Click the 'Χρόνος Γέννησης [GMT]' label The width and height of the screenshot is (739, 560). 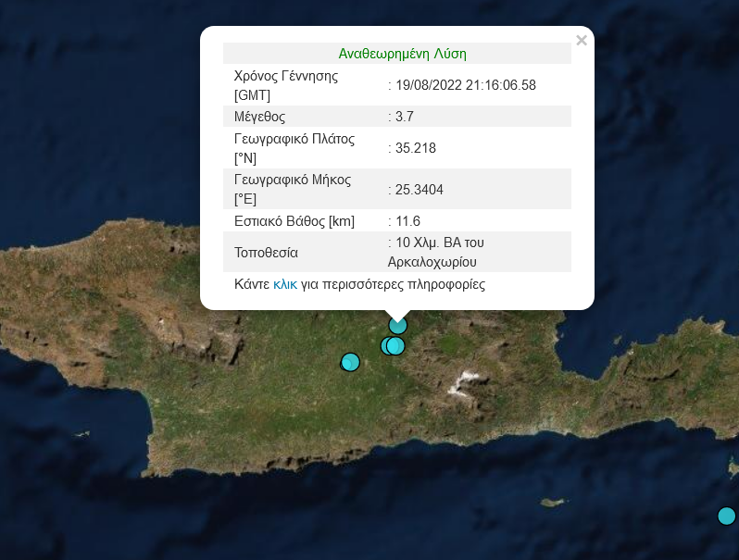[x=286, y=85]
